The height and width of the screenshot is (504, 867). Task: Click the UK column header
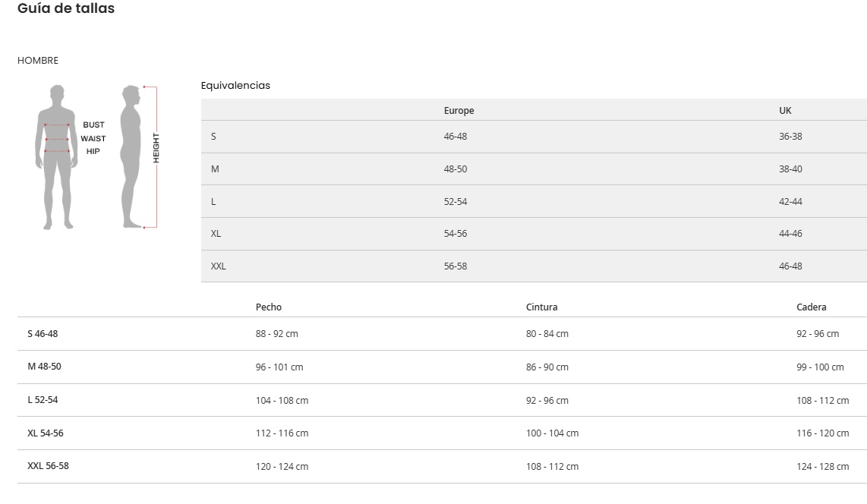785,111
